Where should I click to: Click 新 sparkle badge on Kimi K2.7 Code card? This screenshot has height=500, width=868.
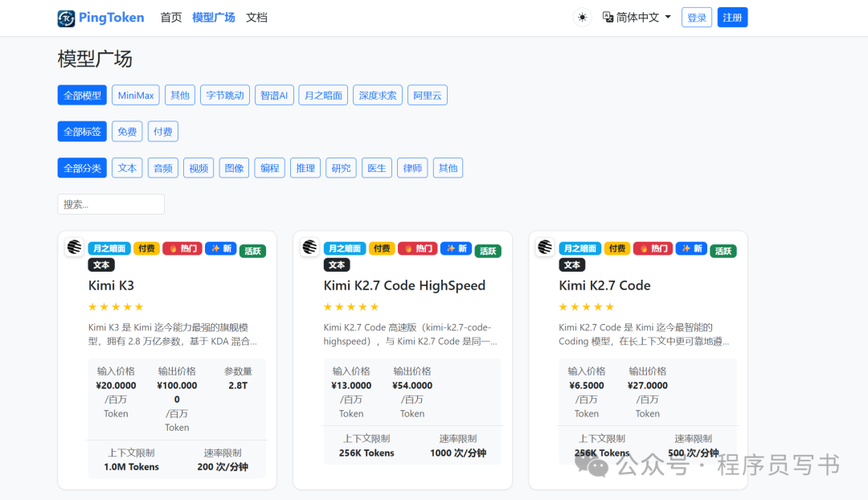tap(691, 248)
